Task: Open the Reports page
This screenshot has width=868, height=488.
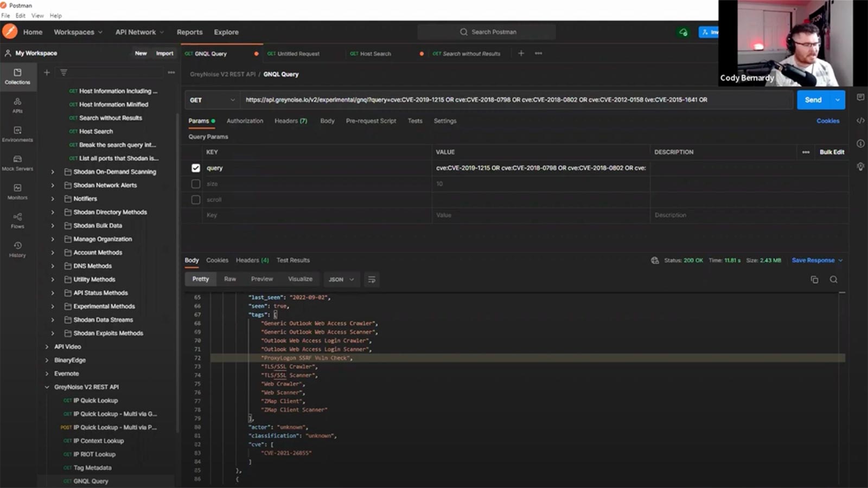Action: click(189, 32)
